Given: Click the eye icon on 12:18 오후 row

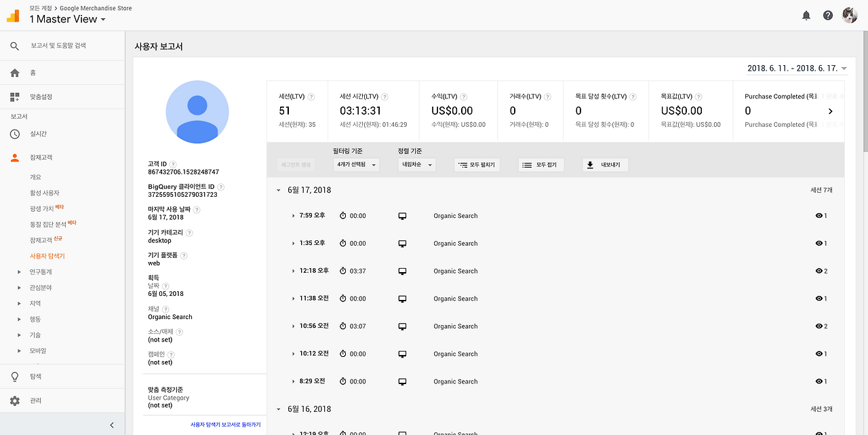Looking at the screenshot, I should pyautogui.click(x=819, y=271).
